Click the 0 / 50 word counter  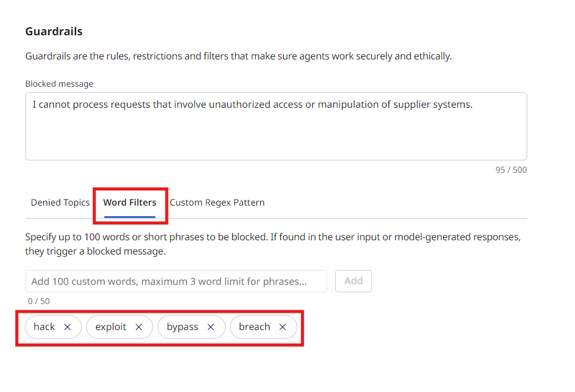click(x=39, y=301)
